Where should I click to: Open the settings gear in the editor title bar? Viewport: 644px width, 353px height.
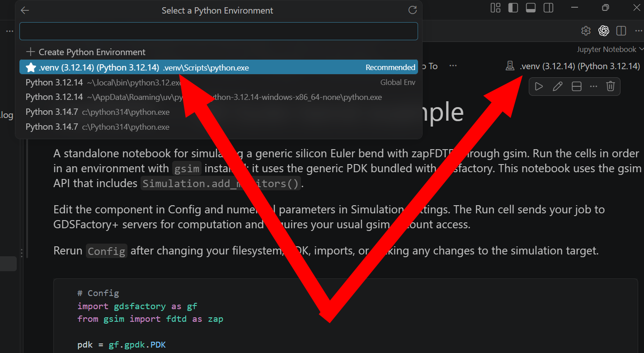tap(586, 31)
